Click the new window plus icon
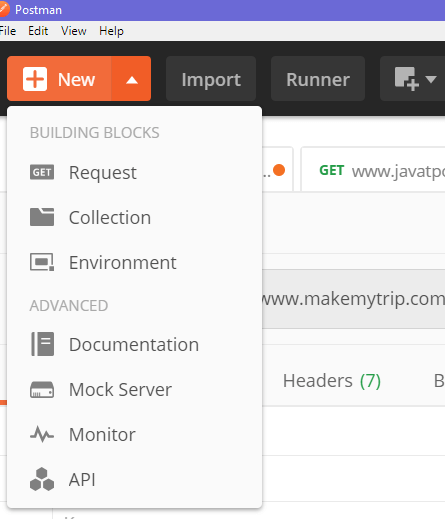Viewport: 445px width, 519px height. [406, 79]
